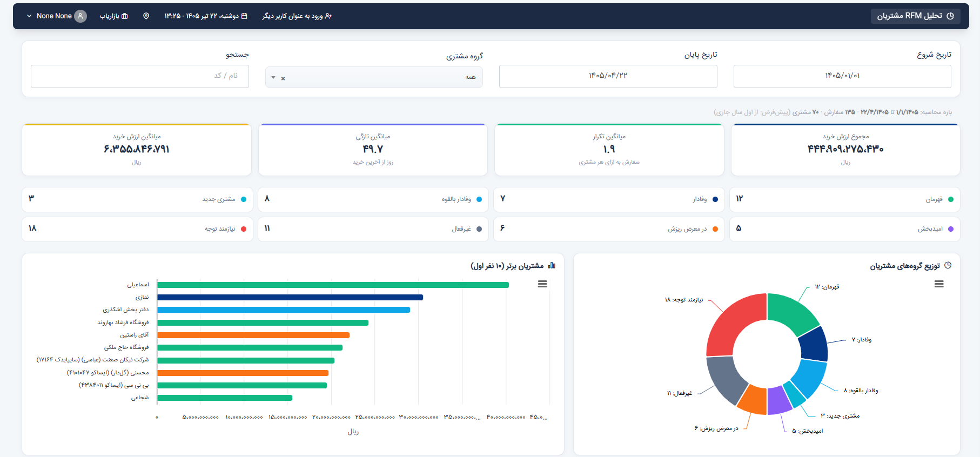The image size is (980, 457).
Task: Click the bar chart icon beside مشتریان برتر
Action: (552, 265)
